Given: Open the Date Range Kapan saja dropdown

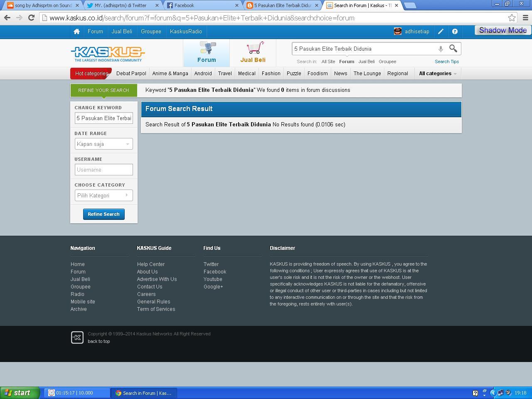Looking at the screenshot, I should 103,144.
